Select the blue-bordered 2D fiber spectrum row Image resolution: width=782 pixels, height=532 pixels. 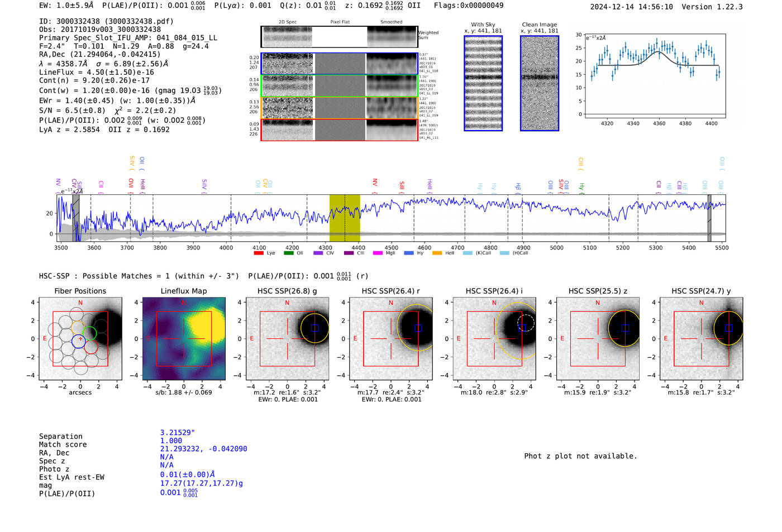pyautogui.click(x=339, y=64)
